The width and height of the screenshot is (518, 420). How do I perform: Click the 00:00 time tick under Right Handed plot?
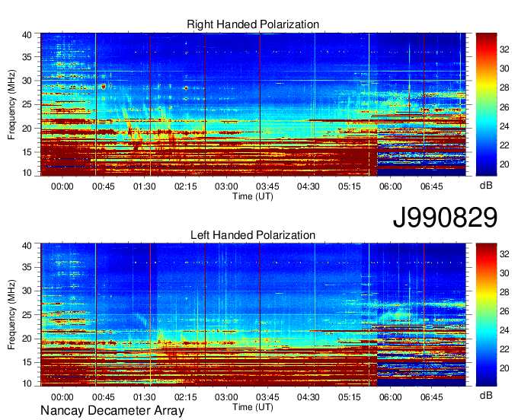pyautogui.click(x=62, y=186)
